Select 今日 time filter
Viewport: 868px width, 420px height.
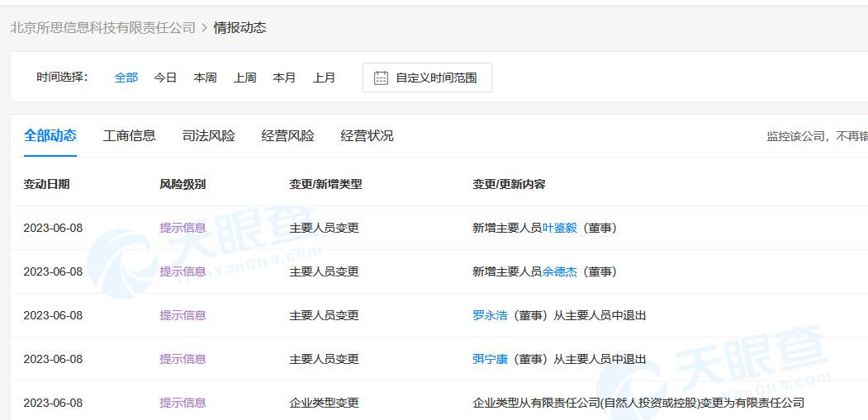tap(165, 78)
